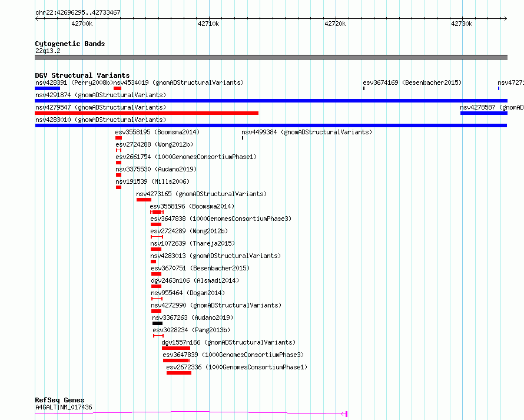Select nsv1072639 (Thareja2015) variant label
This screenshot has width=524, height=420.
[x=193, y=243]
